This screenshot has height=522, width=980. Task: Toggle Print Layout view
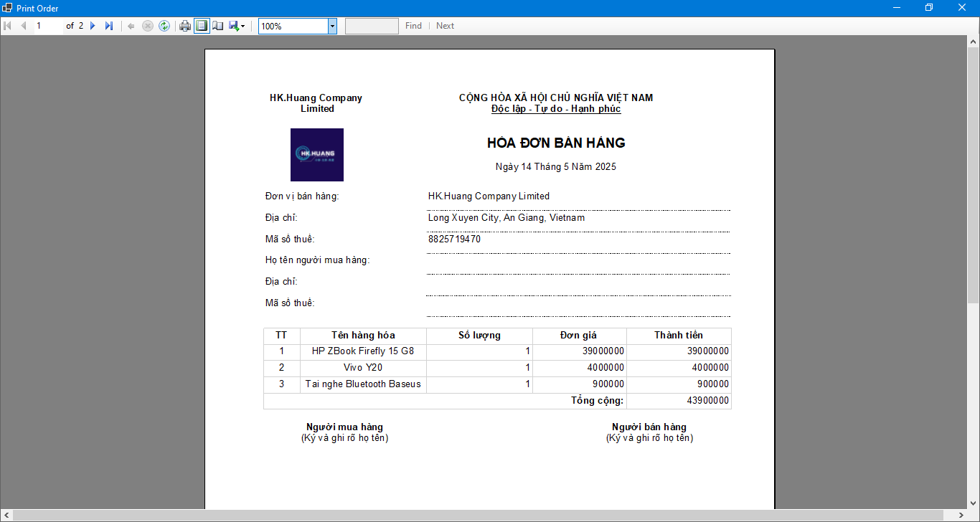click(x=202, y=26)
